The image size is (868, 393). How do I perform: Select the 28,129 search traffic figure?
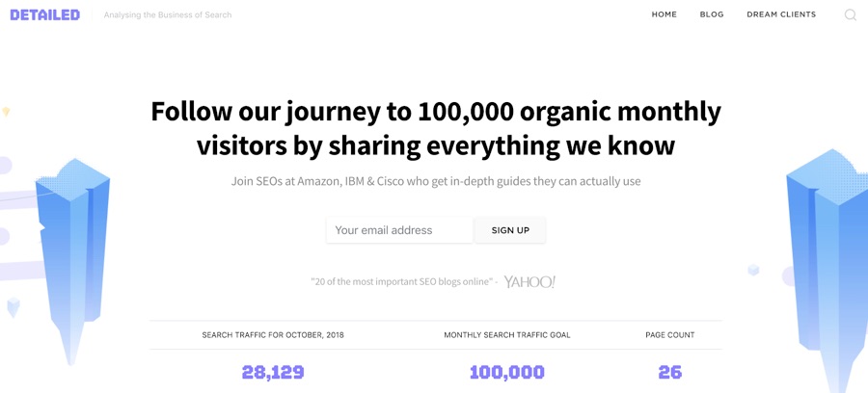point(273,372)
